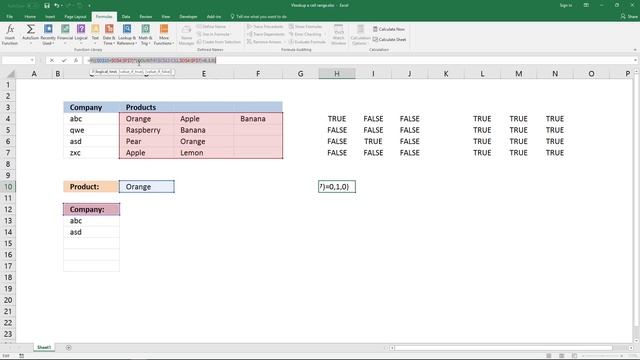Click the pink Company: label cell
Viewport: 640px width, 360px height.
(x=91, y=209)
